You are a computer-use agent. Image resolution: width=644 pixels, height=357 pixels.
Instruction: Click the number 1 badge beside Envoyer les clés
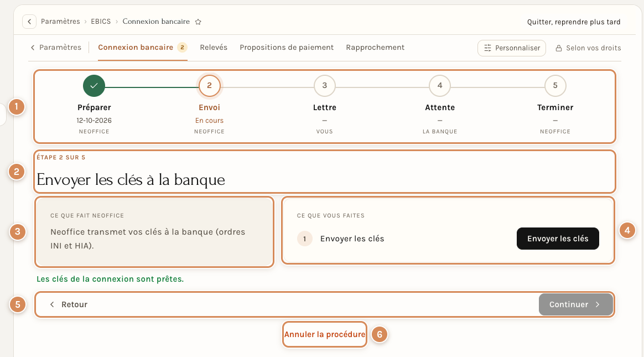coord(305,239)
